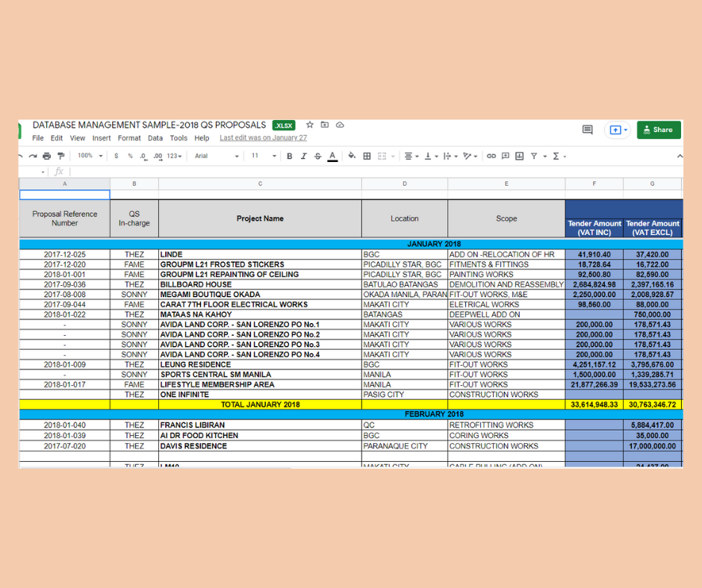Toggle italic formatting
This screenshot has height=588, width=702.
303,156
